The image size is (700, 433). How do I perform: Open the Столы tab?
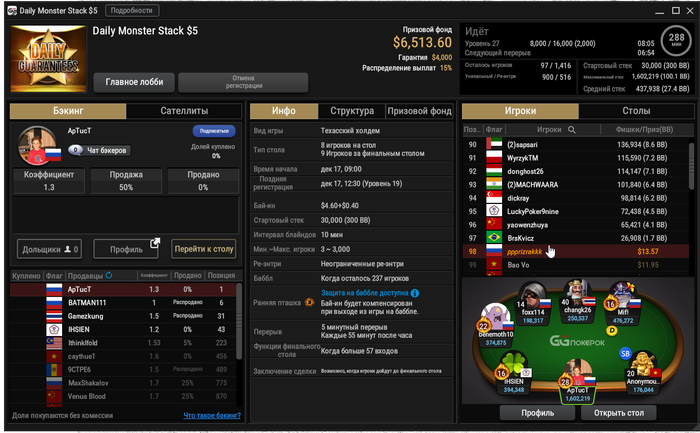click(636, 111)
